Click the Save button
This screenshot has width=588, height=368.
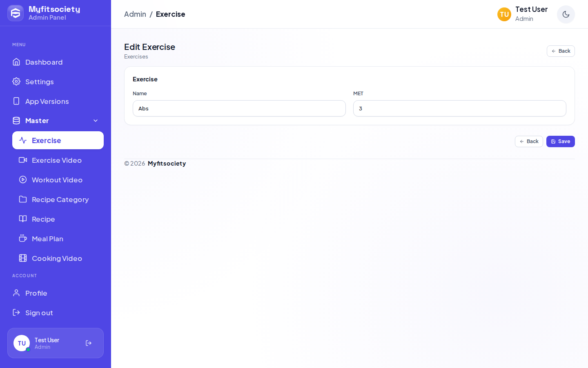560,141
